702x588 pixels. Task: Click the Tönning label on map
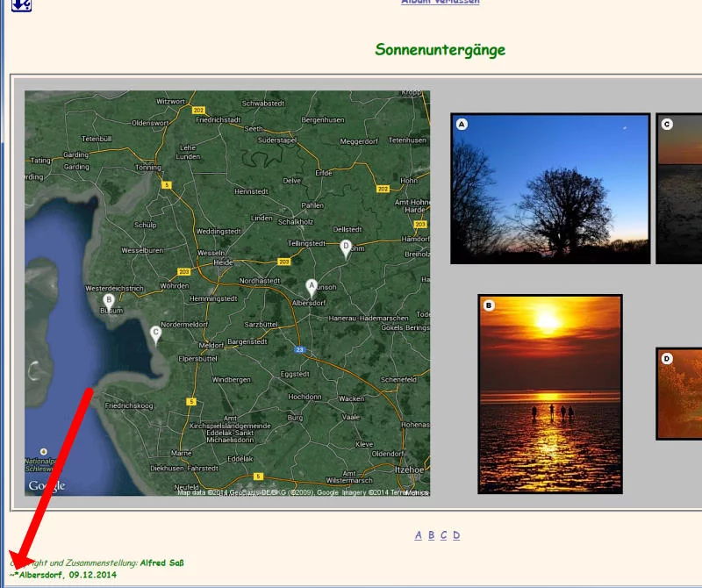click(148, 167)
